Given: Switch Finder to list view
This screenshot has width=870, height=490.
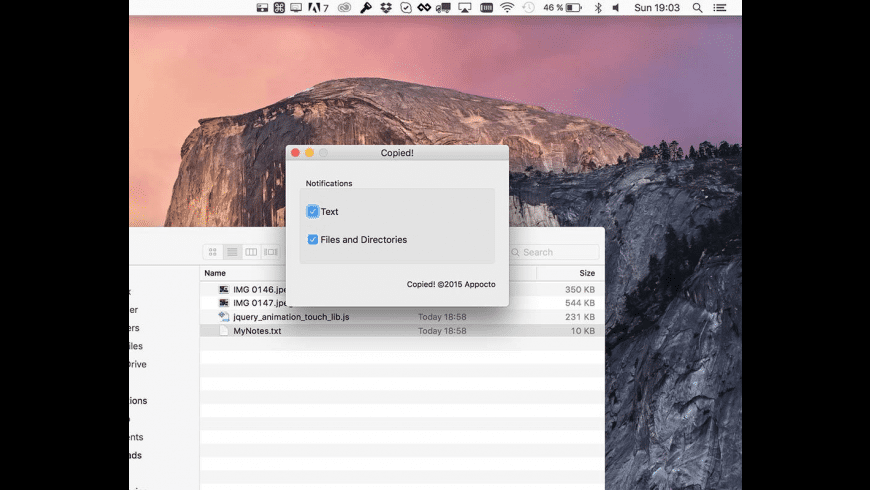Looking at the screenshot, I should pyautogui.click(x=232, y=252).
